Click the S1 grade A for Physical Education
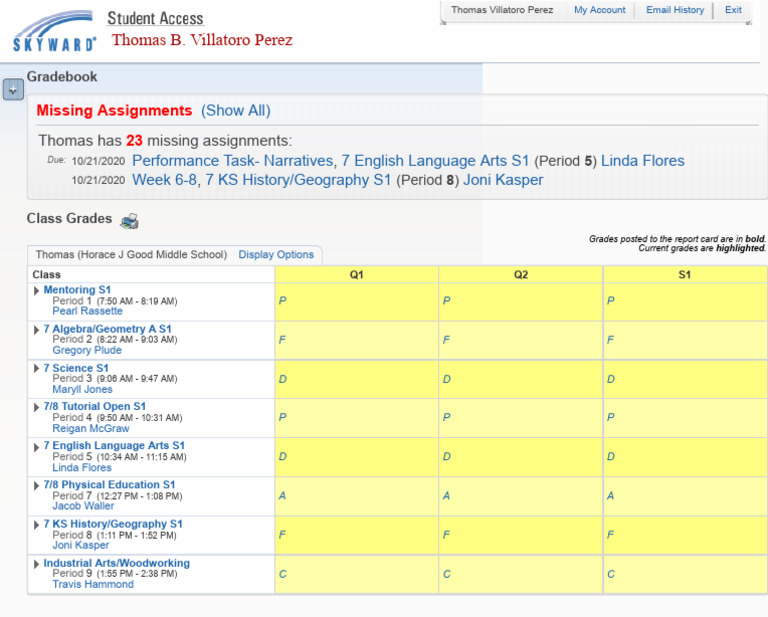This screenshot has width=768, height=617. (x=610, y=496)
